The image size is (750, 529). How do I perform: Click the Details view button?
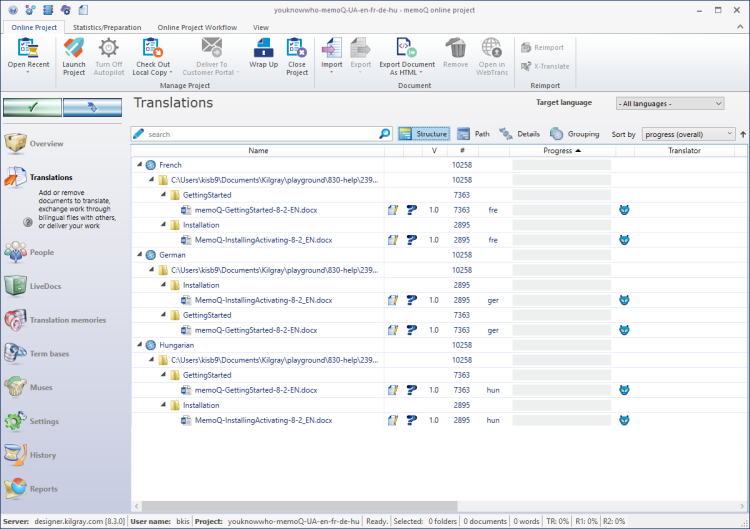[x=520, y=134]
